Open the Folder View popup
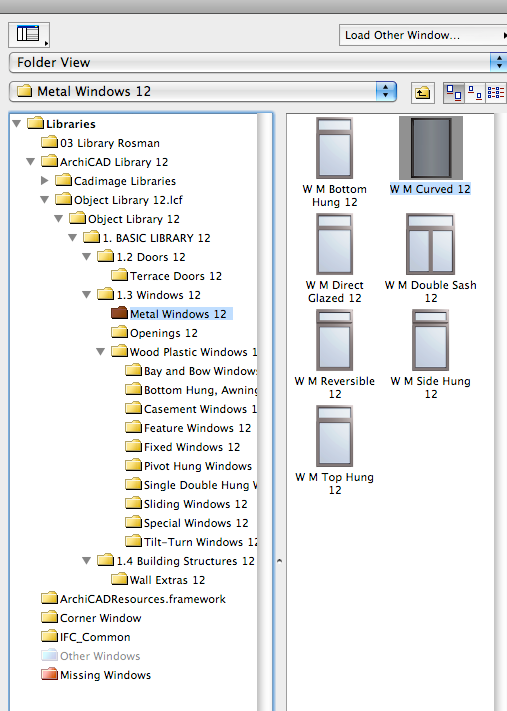This screenshot has width=507, height=711. [x=258, y=62]
